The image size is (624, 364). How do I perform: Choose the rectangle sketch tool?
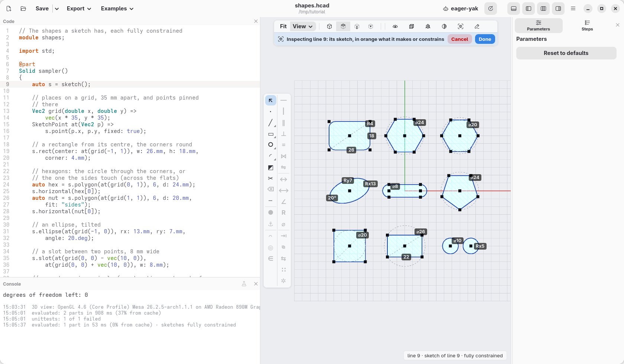(270, 134)
